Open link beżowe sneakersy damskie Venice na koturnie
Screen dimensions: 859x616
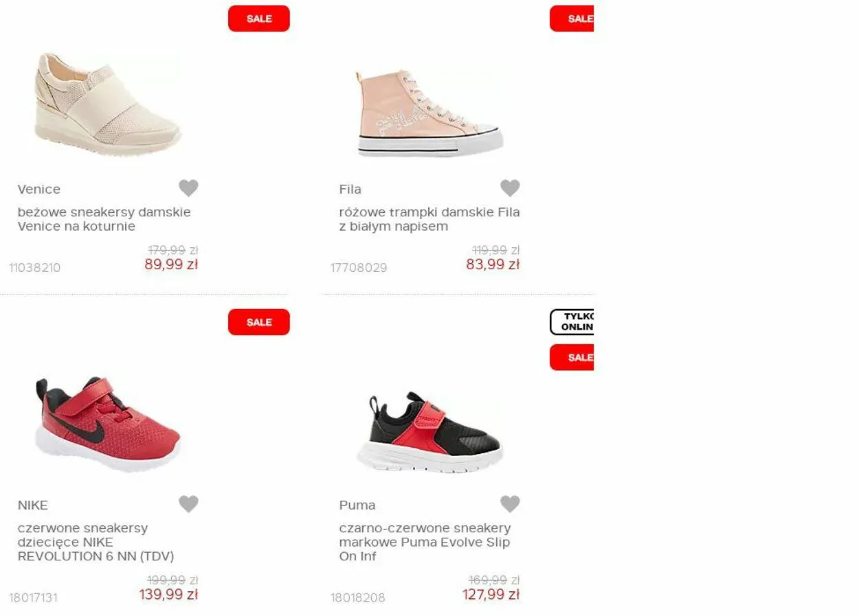(x=104, y=219)
